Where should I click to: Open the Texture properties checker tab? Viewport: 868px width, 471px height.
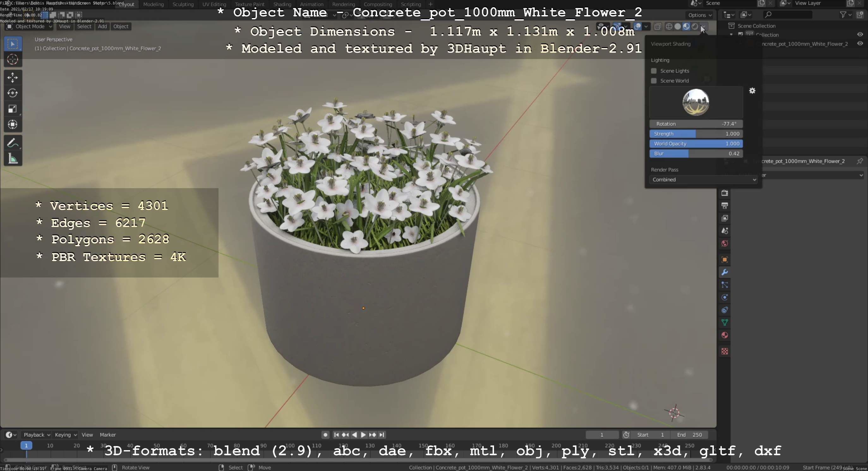coord(725,351)
